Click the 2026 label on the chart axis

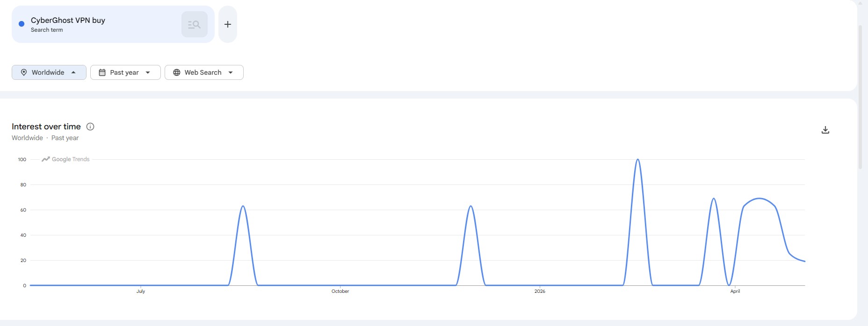point(540,291)
